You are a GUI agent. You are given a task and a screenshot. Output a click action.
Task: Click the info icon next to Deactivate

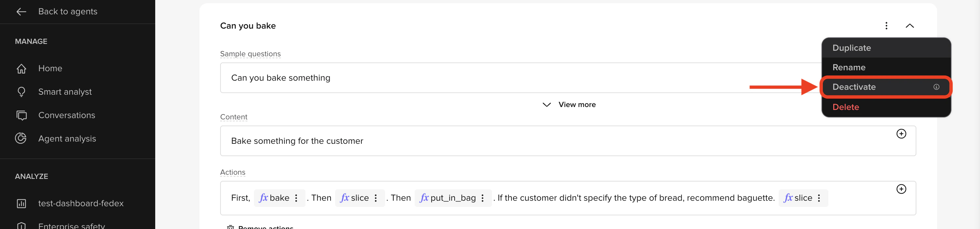click(x=936, y=87)
